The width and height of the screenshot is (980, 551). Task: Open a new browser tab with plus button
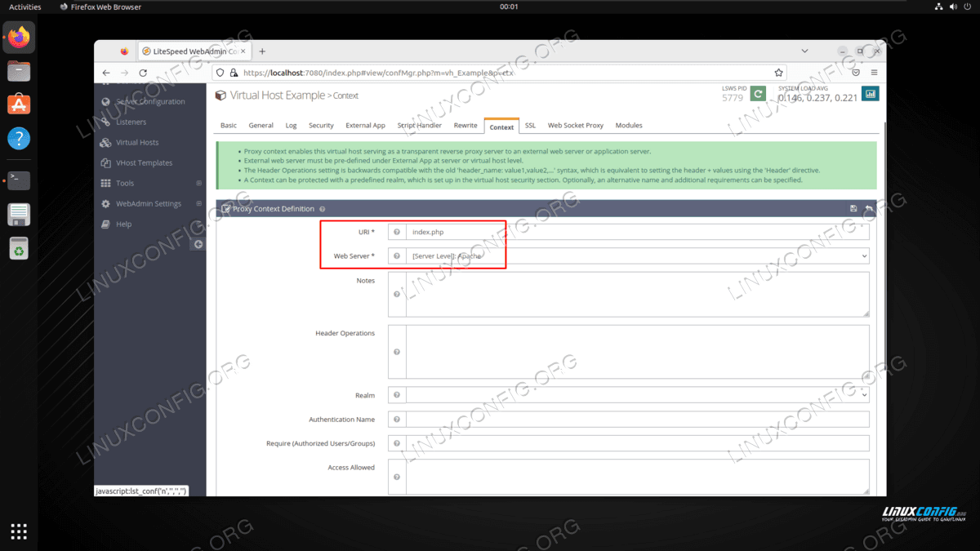(262, 51)
